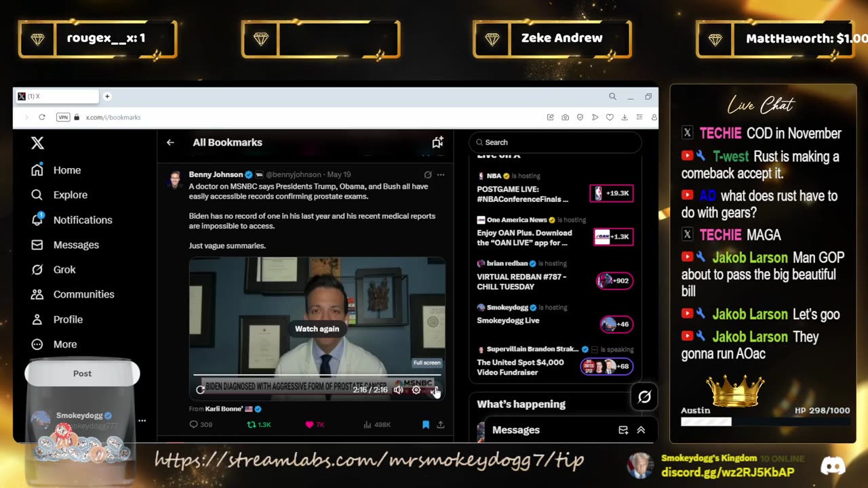Reload the page in the browser
The image size is (868, 488).
click(41, 117)
